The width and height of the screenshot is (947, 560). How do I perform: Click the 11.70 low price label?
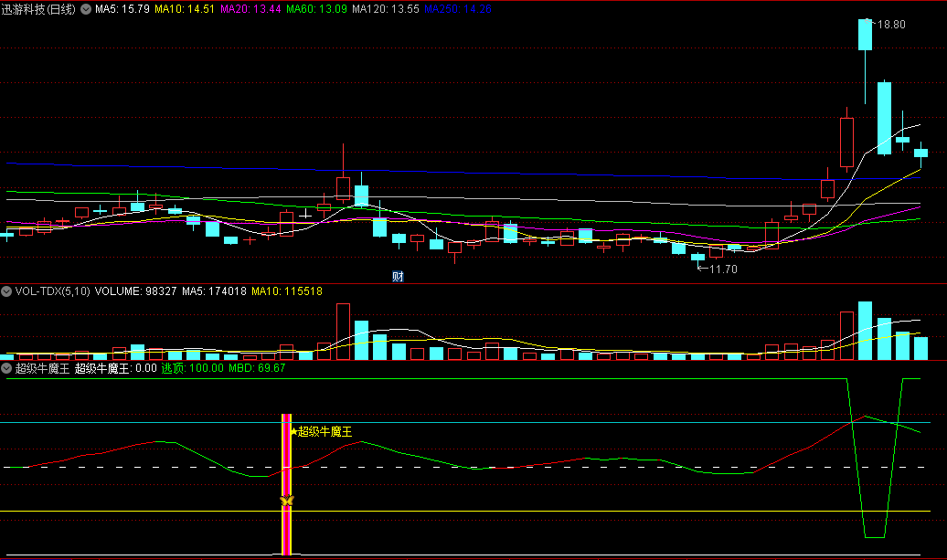(x=723, y=269)
